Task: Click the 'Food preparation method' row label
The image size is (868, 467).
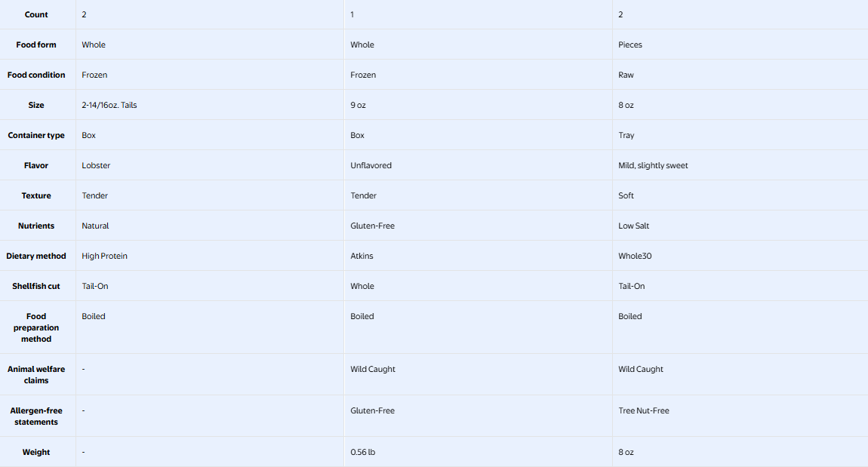Action: point(36,327)
